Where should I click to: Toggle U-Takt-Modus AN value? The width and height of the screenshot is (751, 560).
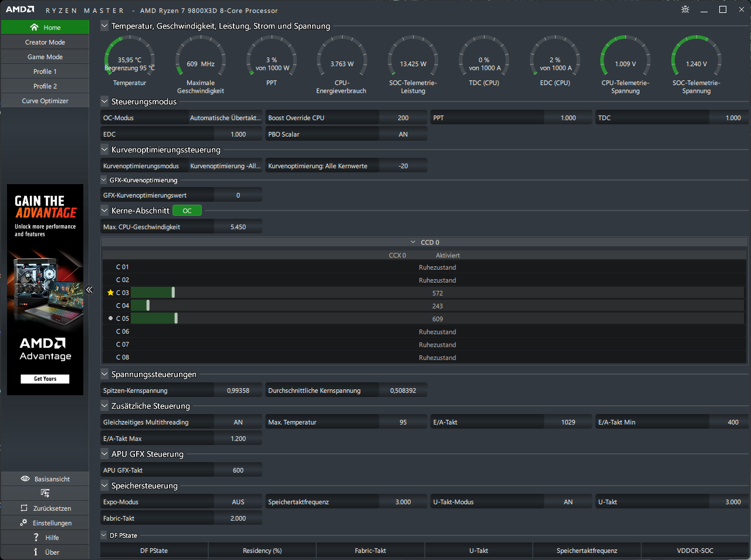click(568, 502)
